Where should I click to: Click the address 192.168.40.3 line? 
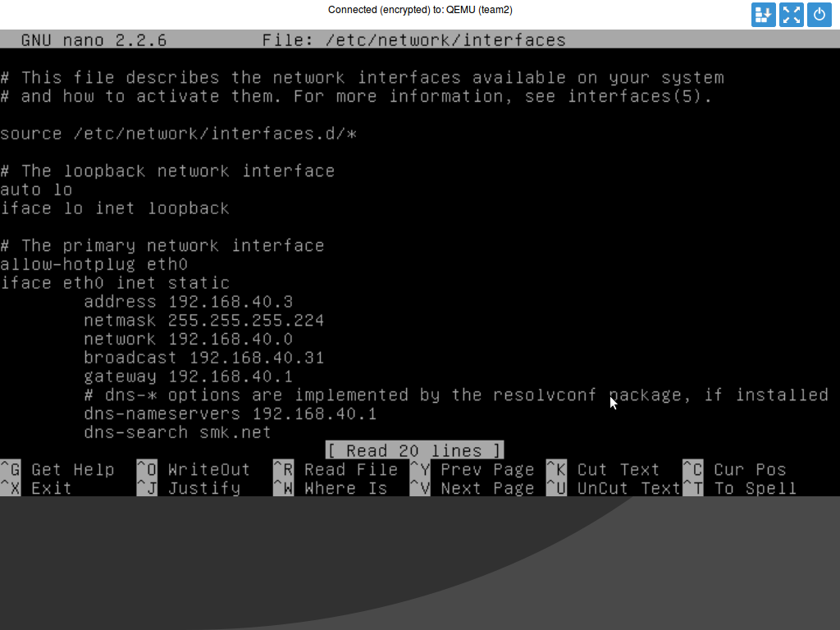point(189,301)
